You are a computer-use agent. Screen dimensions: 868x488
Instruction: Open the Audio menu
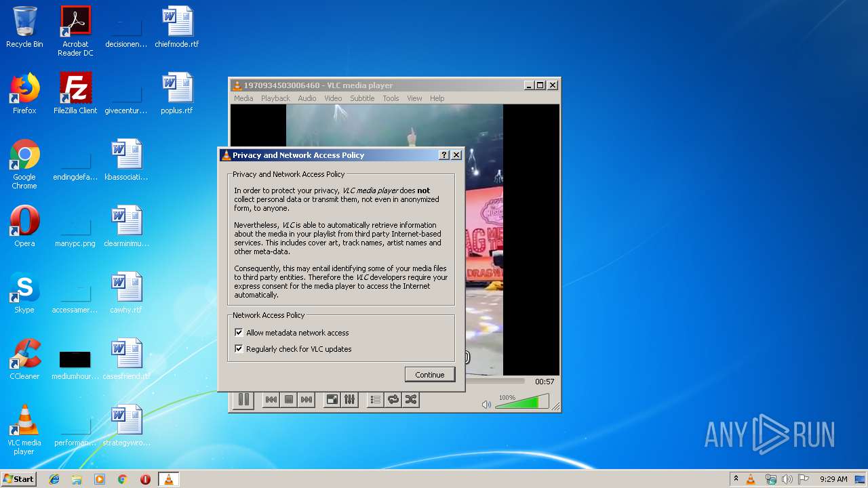[x=307, y=98]
